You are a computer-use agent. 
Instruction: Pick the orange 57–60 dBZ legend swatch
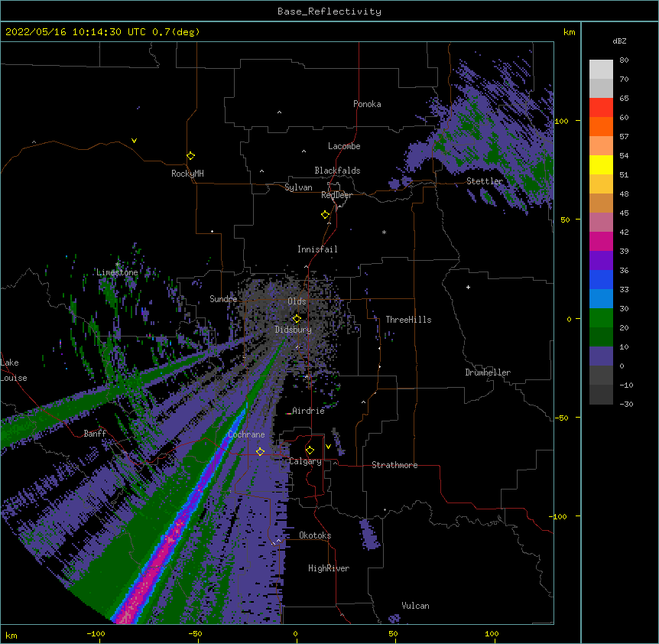coord(601,126)
